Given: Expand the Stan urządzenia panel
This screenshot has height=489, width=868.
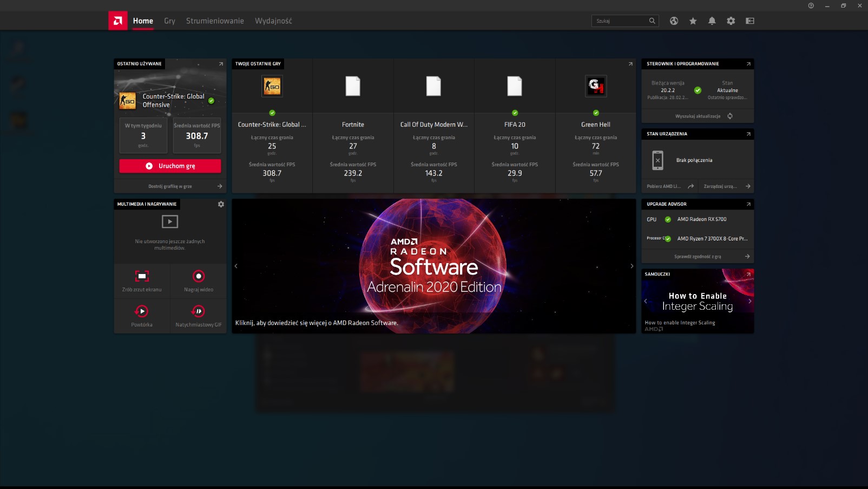Looking at the screenshot, I should pyautogui.click(x=748, y=134).
